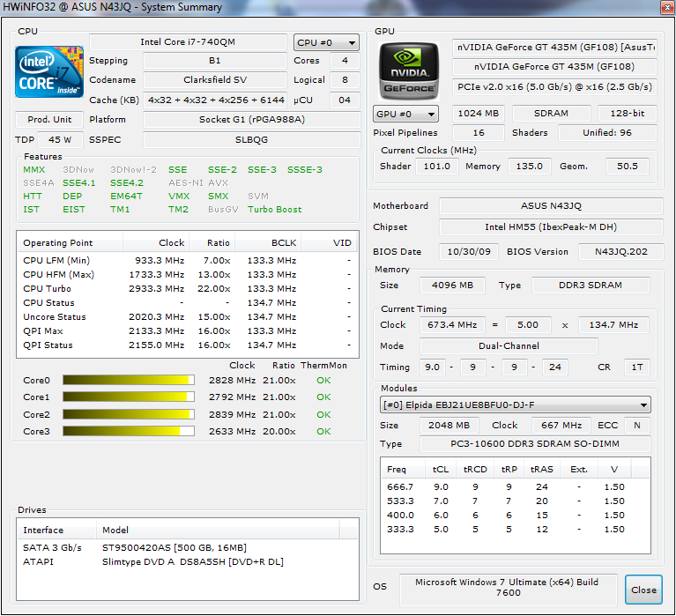Image resolution: width=676 pixels, height=616 pixels.
Task: Click the Cache (KB) value field
Action: (215, 100)
